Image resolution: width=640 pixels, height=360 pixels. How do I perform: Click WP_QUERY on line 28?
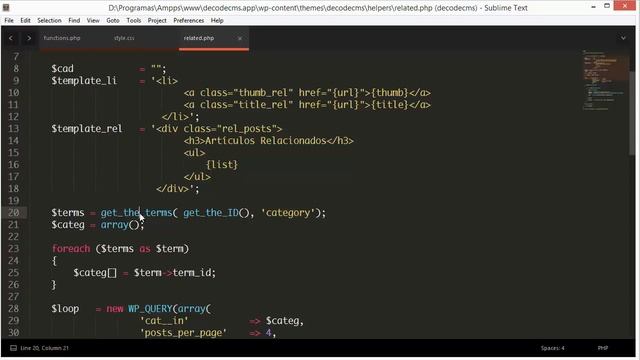(150, 309)
